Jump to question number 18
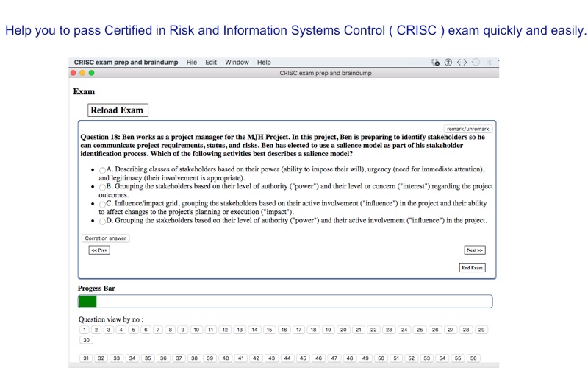Image resolution: width=588 pixels, height=368 pixels. pos(314,330)
